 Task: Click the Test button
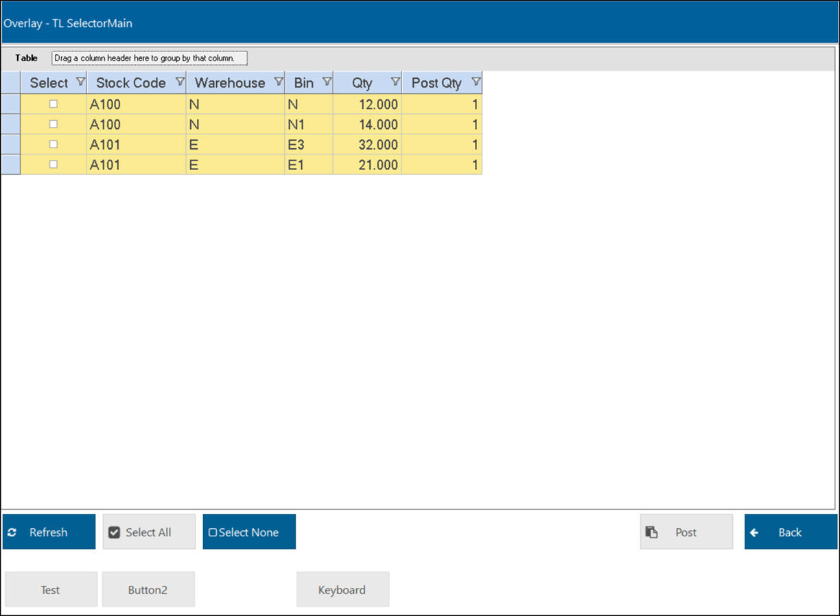point(51,589)
